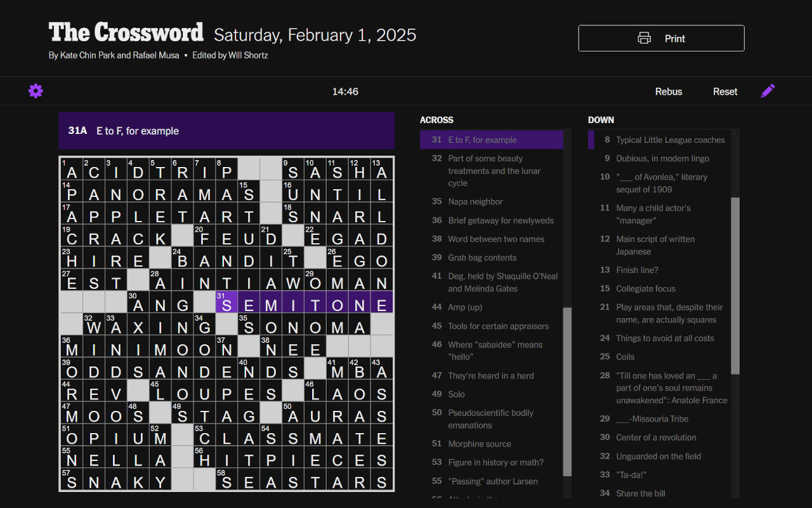Select Tools for certain appraisers clue
Screen dimensions: 812x508
[x=492, y=326]
